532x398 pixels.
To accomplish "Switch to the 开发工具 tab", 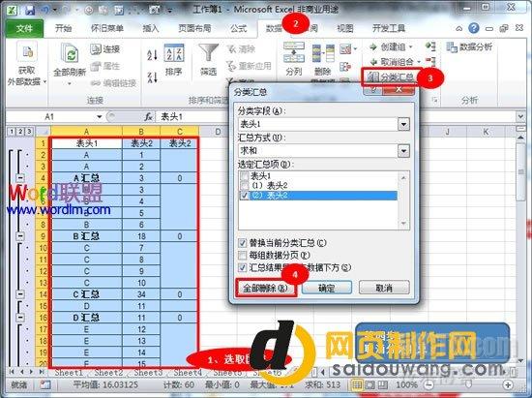I will point(389,28).
